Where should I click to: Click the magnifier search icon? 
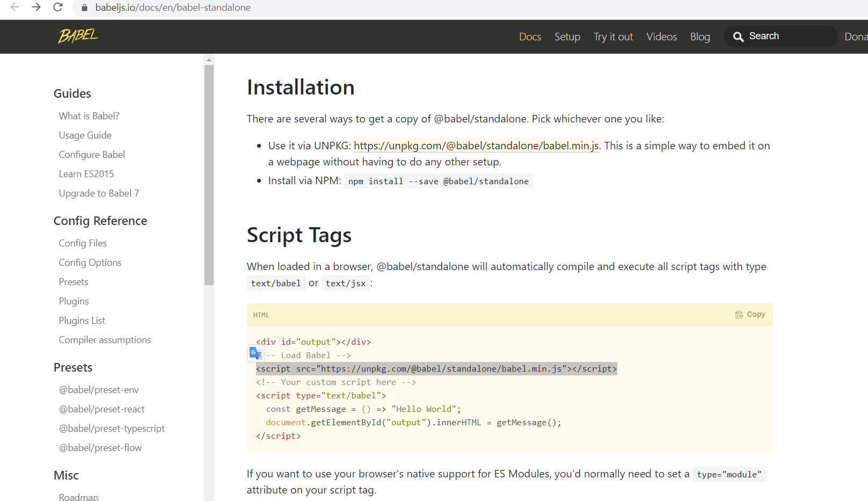click(739, 37)
